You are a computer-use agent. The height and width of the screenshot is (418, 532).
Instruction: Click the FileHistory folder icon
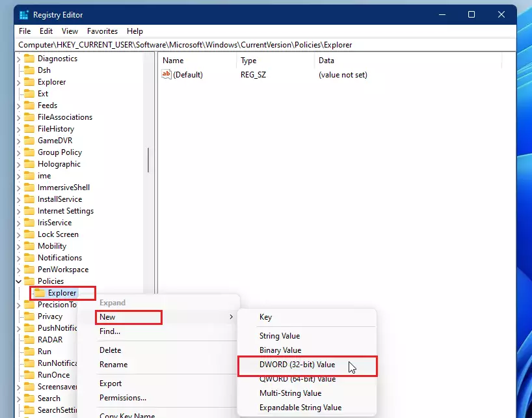29,129
